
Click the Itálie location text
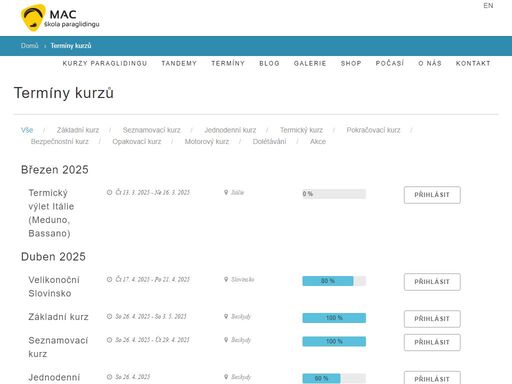click(x=238, y=192)
